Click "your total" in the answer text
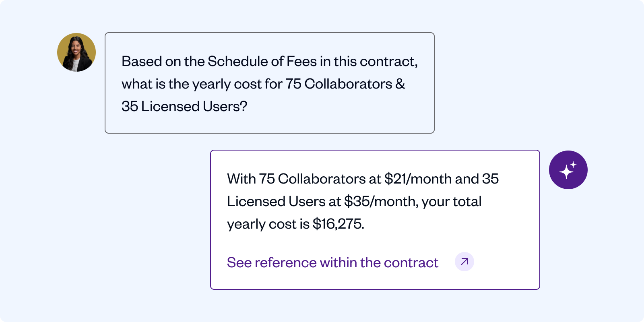Image resolution: width=644 pixels, height=322 pixels. 451,201
